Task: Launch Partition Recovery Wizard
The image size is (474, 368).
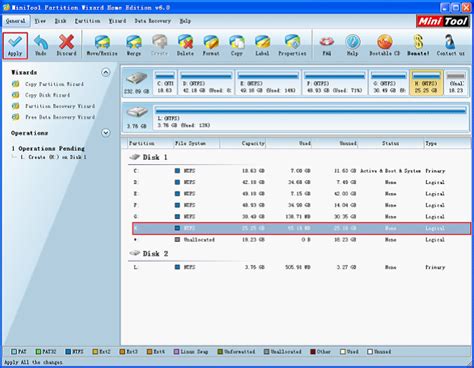Action: tap(60, 106)
